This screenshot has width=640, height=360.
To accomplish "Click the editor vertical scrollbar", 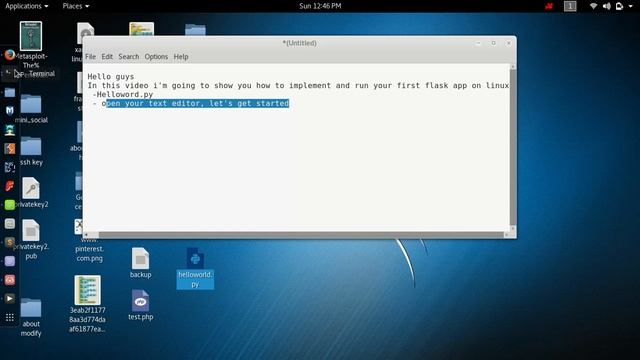I will click(x=513, y=147).
